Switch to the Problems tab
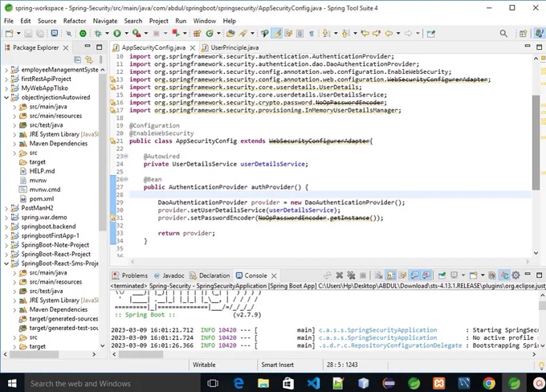Viewport: 546px width, 392px height. [130, 276]
